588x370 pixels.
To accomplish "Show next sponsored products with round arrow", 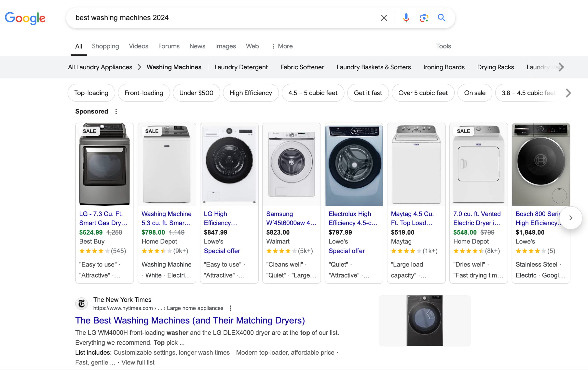I will click(x=571, y=218).
